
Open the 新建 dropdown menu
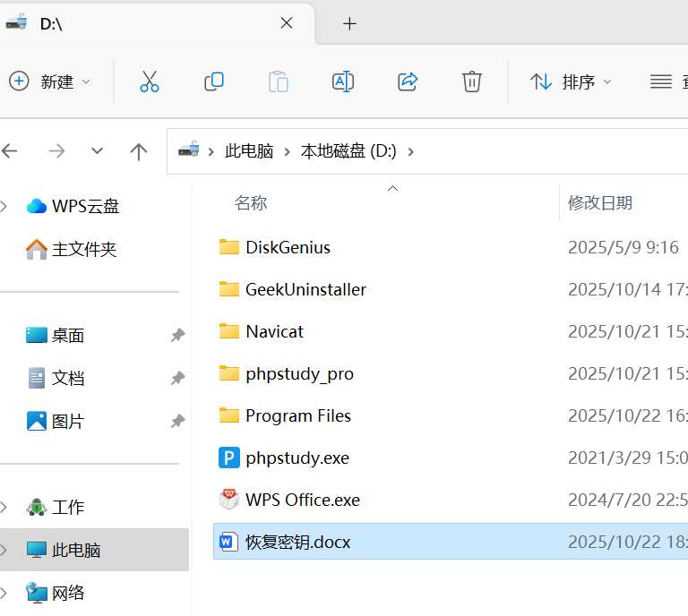coord(50,82)
